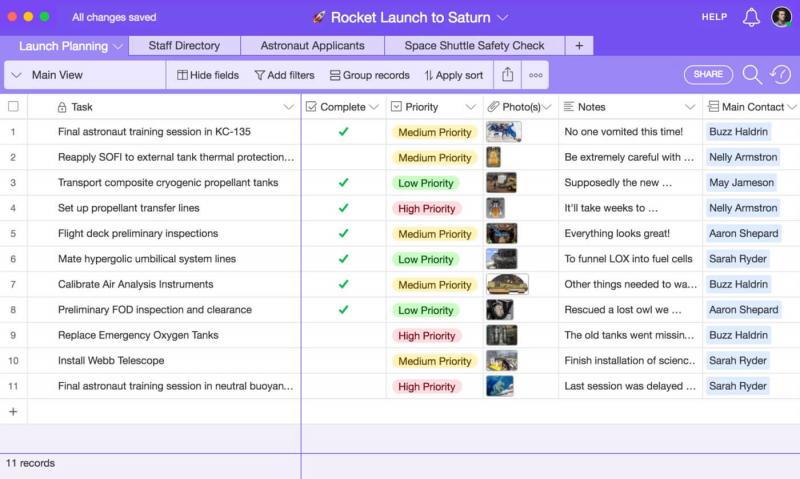Click High Priority tag for propellant transfer lines
The width and height of the screenshot is (800, 479).
[x=427, y=208]
